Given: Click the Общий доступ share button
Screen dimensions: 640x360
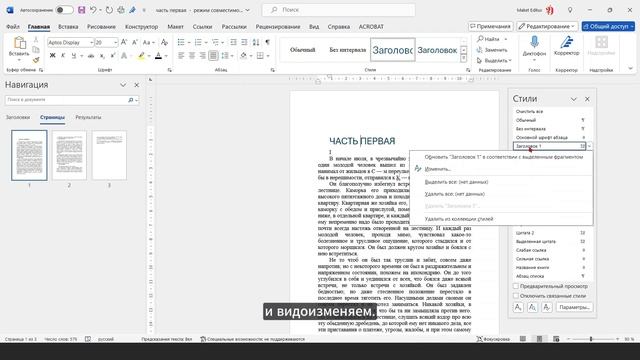Looking at the screenshot, I should point(608,26).
